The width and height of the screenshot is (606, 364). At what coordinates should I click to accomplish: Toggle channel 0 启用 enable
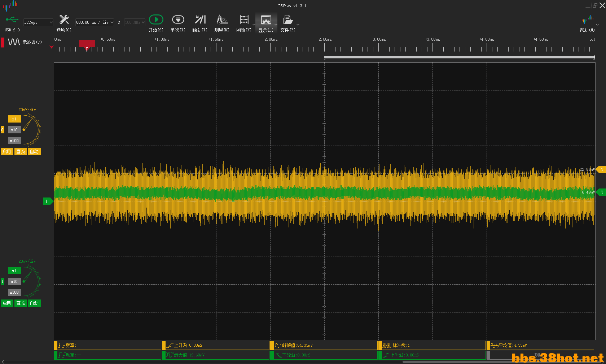click(7, 151)
